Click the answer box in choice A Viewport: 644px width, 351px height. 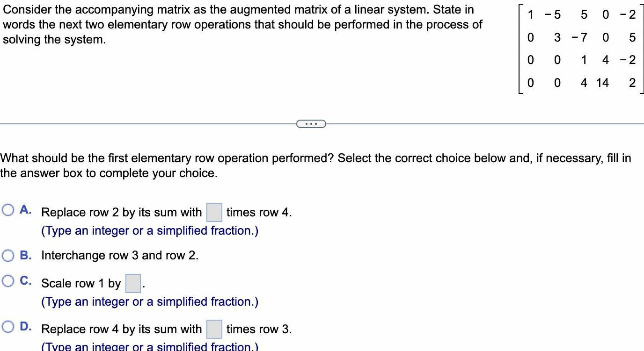[213, 212]
